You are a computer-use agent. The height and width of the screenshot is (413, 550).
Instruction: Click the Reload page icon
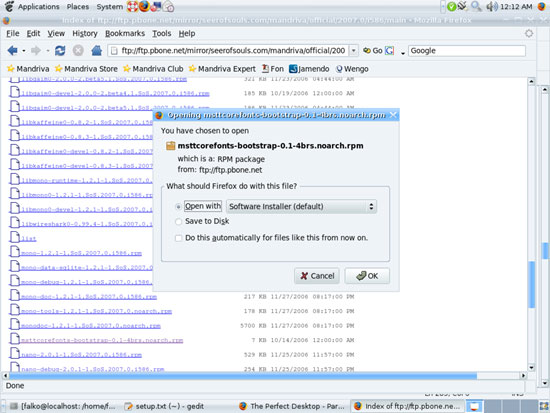click(x=60, y=51)
